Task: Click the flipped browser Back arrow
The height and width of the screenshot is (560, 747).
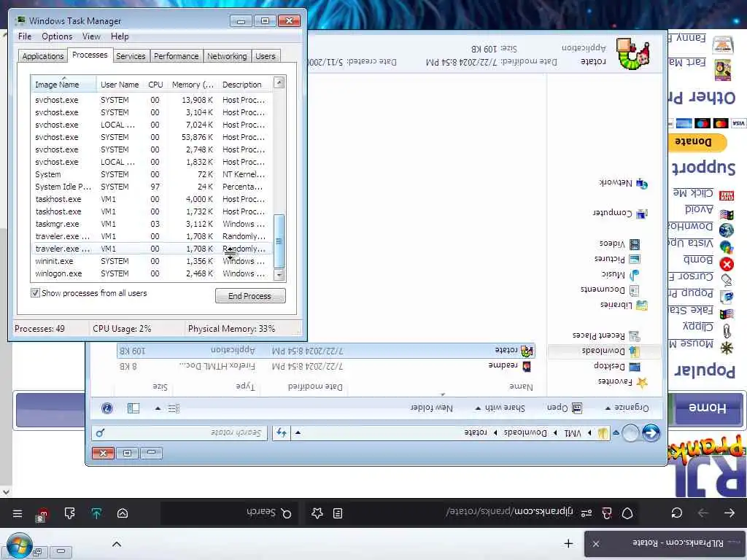Action: (729, 513)
